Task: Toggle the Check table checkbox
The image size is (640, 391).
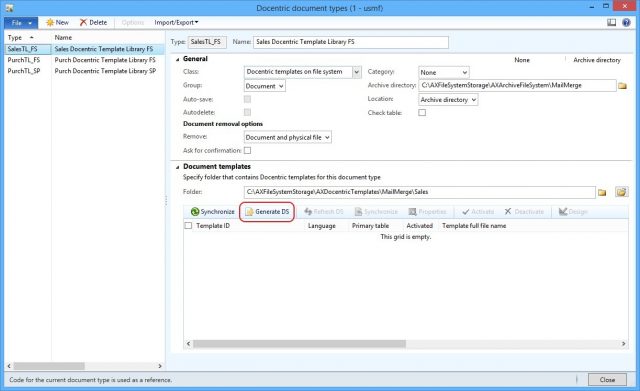Action: pyautogui.click(x=422, y=113)
